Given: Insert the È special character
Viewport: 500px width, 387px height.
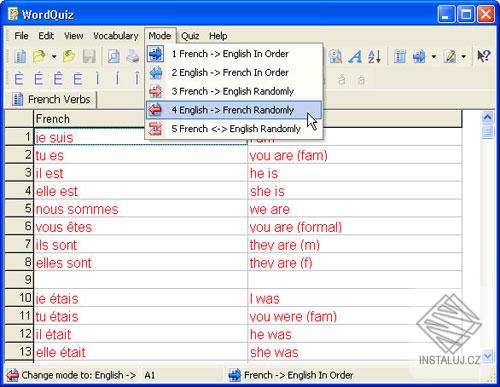Looking at the screenshot, I should coord(19,79).
